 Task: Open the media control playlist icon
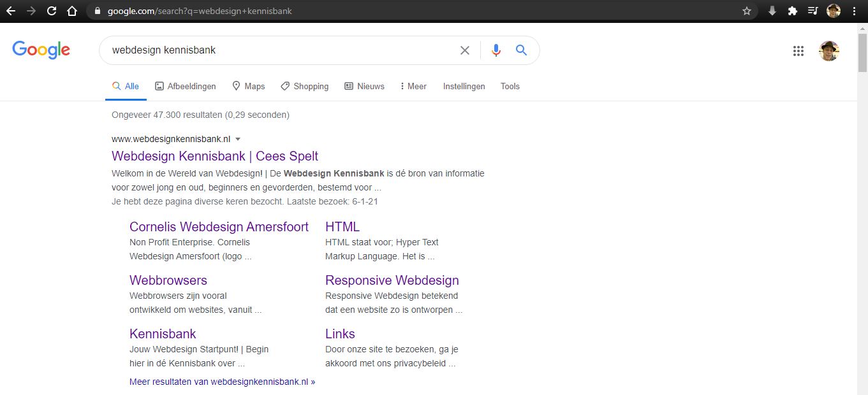click(813, 11)
